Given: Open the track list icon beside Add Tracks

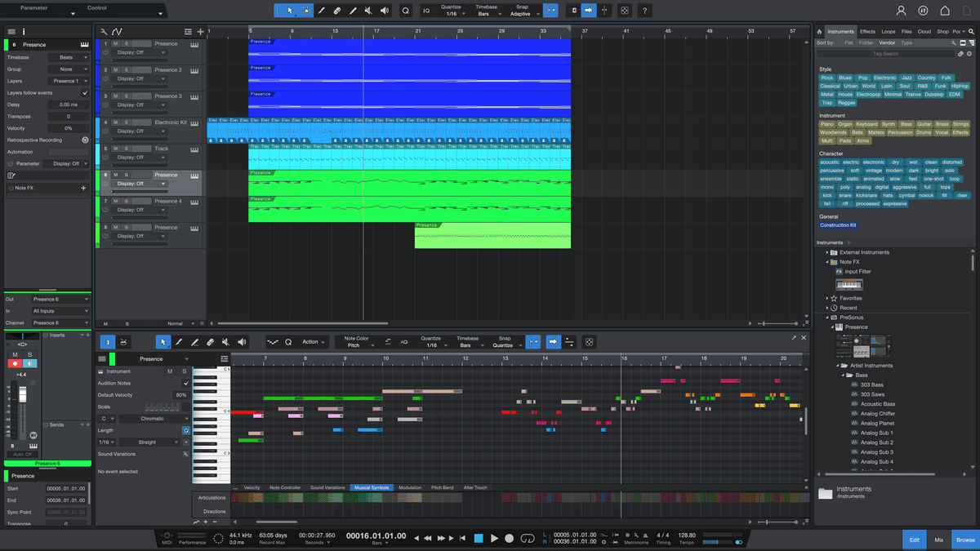Looking at the screenshot, I should 189,32.
